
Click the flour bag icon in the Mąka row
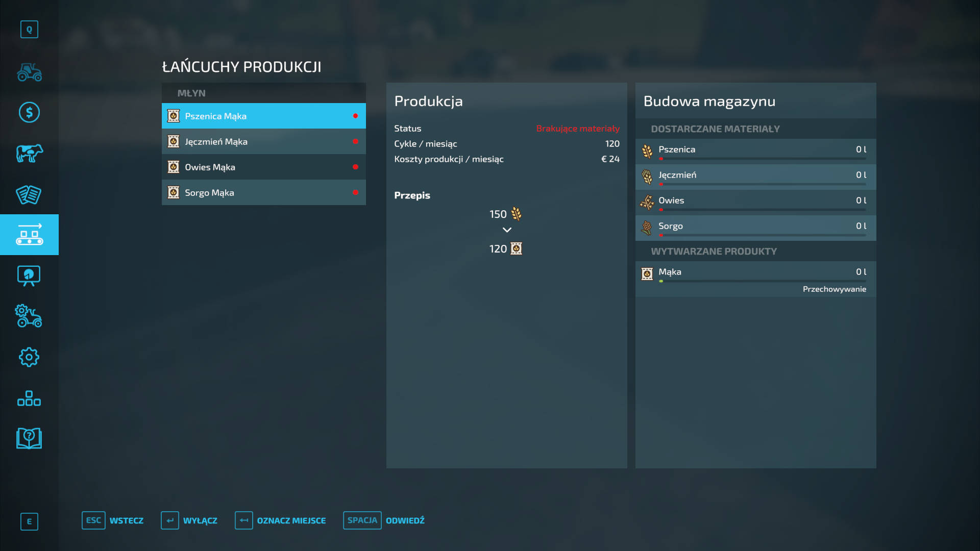647,274
